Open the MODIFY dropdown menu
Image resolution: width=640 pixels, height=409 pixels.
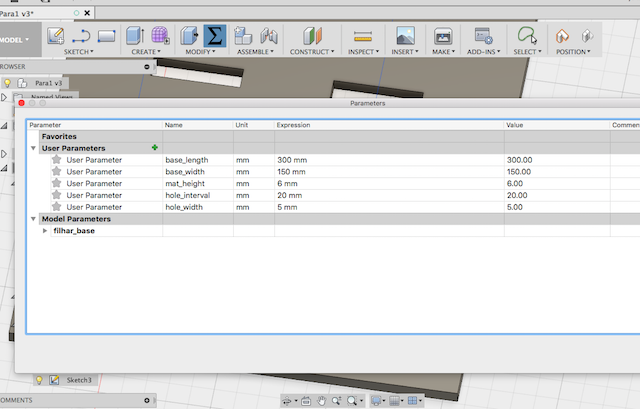pos(200,52)
